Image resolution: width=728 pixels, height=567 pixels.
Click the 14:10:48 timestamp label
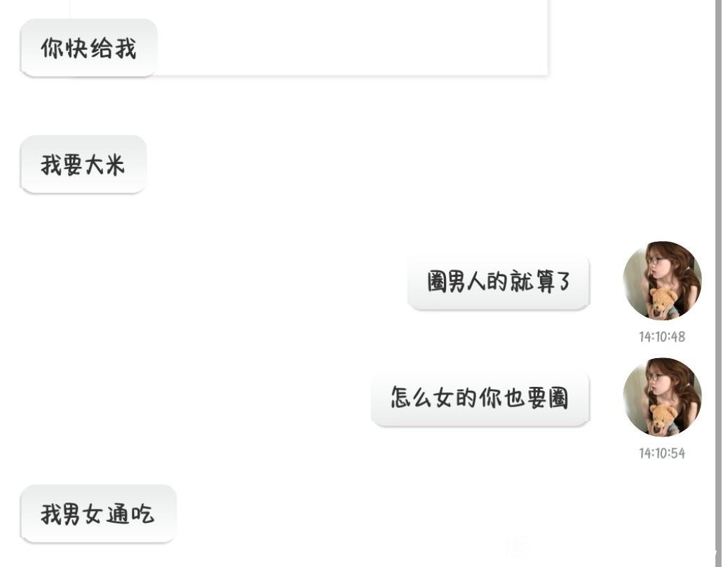[x=662, y=336]
